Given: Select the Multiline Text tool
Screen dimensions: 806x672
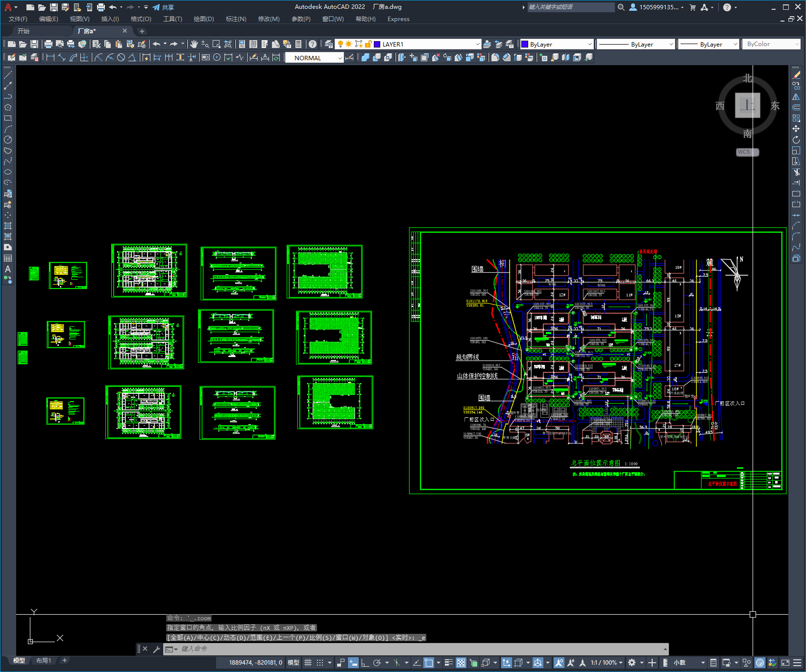Looking at the screenshot, I should coord(8,269).
